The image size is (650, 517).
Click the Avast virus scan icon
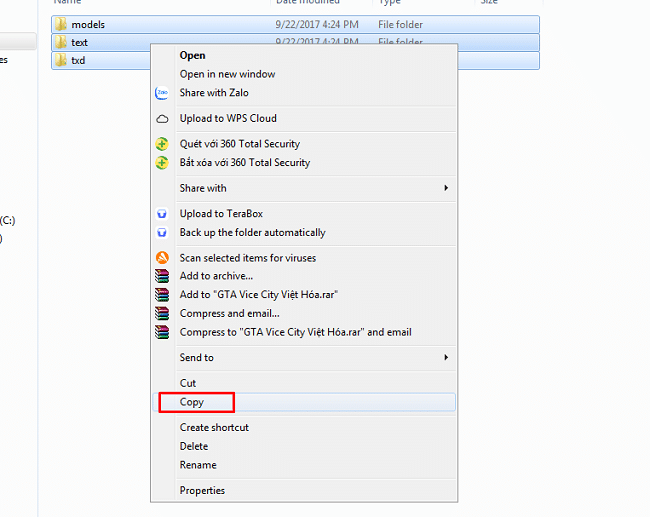pyautogui.click(x=162, y=258)
